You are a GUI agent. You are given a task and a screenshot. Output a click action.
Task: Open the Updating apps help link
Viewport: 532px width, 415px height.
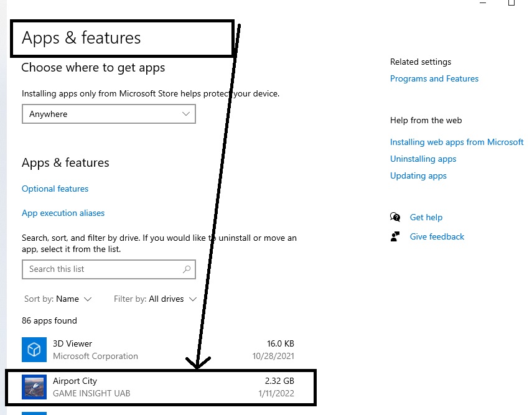coord(418,175)
